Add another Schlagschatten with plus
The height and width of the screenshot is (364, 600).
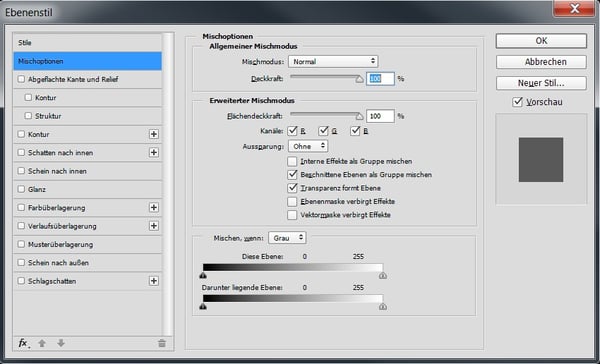click(154, 281)
